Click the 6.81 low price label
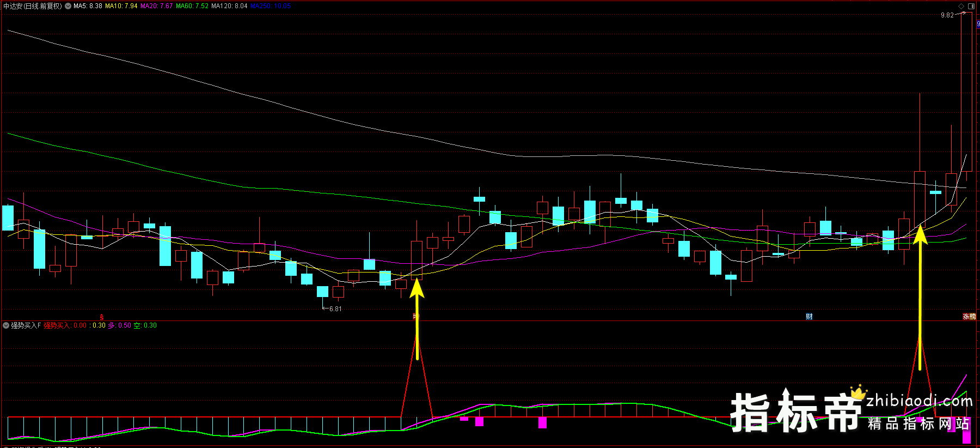This screenshot has width=980, height=448. coord(335,309)
